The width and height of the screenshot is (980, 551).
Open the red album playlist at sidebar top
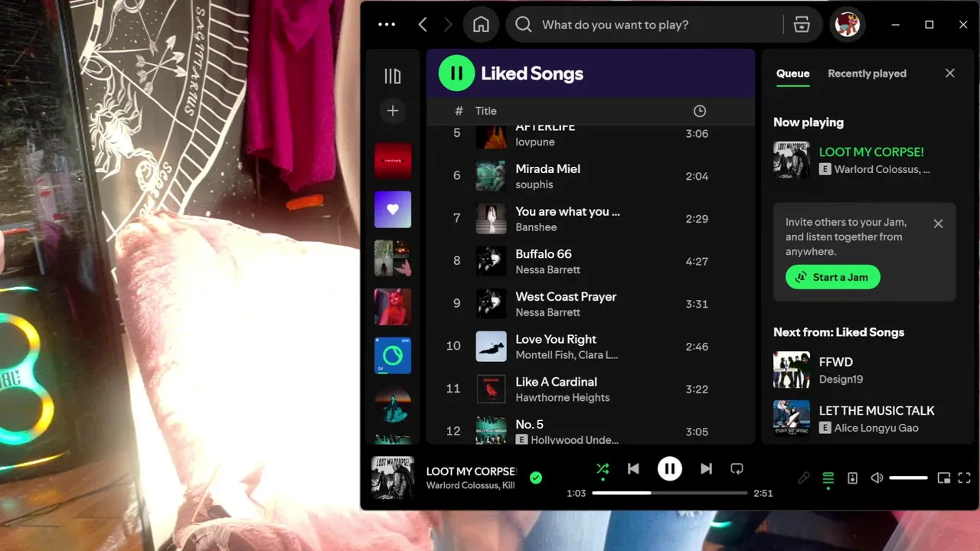click(x=393, y=161)
